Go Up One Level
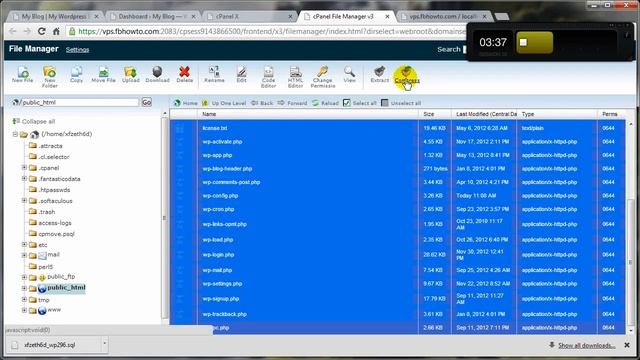This screenshot has width=640, height=360. [224, 103]
